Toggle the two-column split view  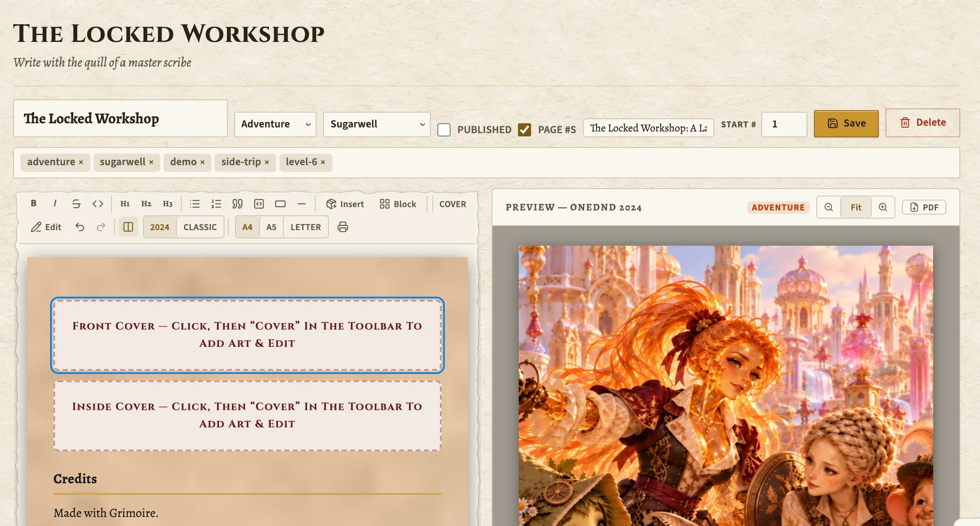(128, 227)
